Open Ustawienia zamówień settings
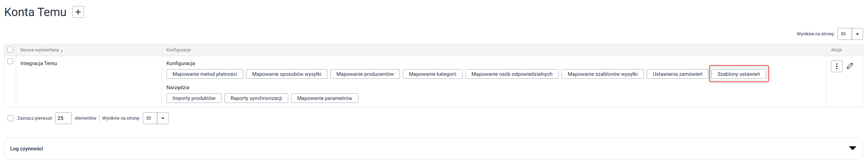The width and height of the screenshot is (868, 165). 677,74
